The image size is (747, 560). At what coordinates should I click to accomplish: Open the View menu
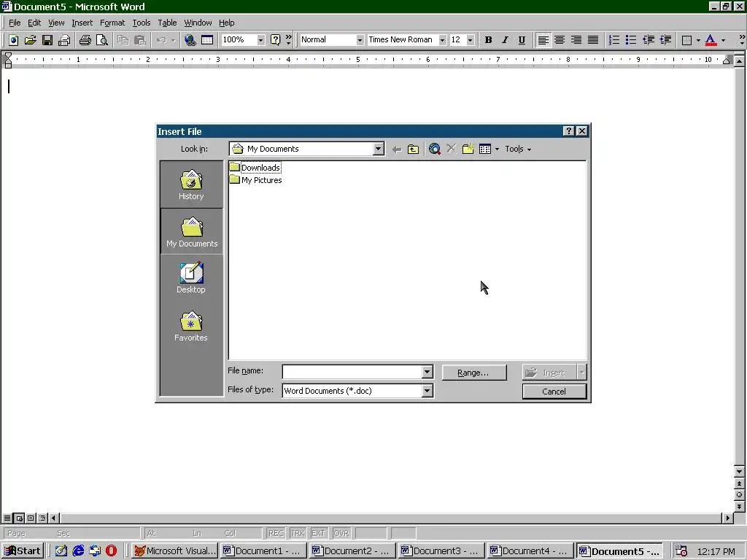[x=56, y=23]
